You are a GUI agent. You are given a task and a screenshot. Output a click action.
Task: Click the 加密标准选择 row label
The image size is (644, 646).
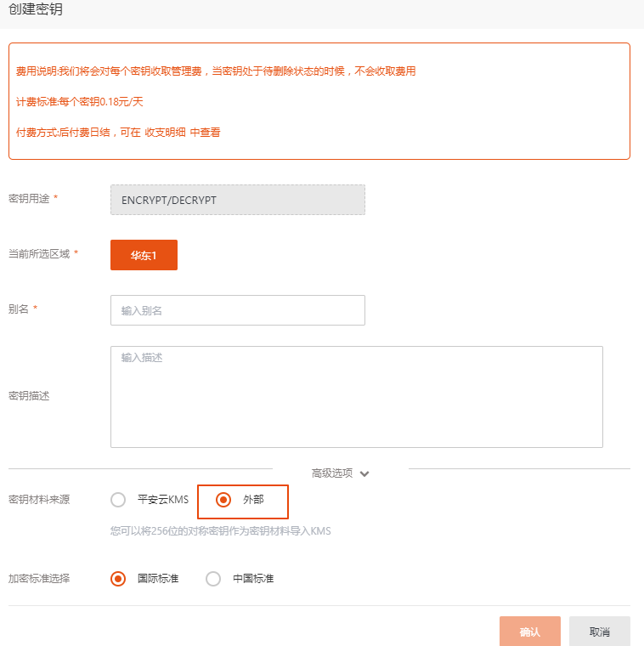click(x=39, y=579)
